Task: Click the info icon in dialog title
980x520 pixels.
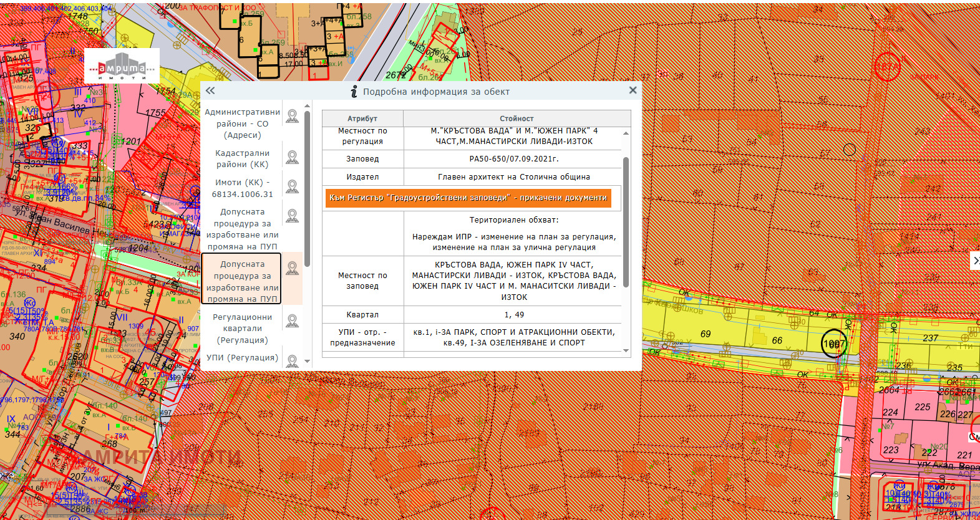Action: pos(354,92)
